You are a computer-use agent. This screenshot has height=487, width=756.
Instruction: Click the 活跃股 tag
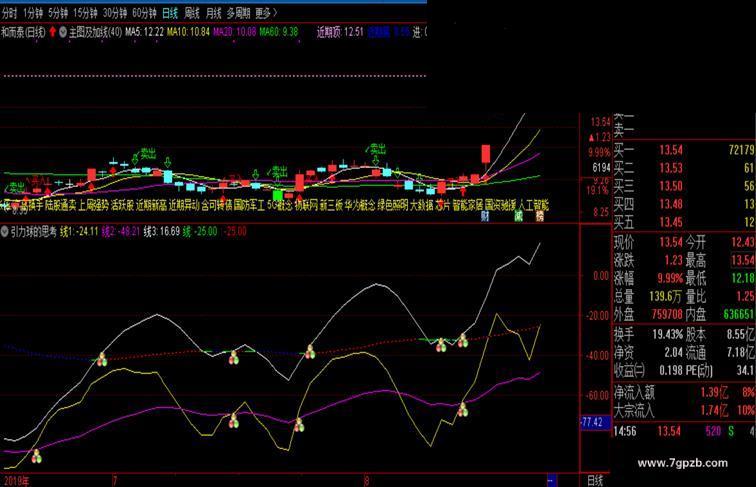click(x=122, y=206)
